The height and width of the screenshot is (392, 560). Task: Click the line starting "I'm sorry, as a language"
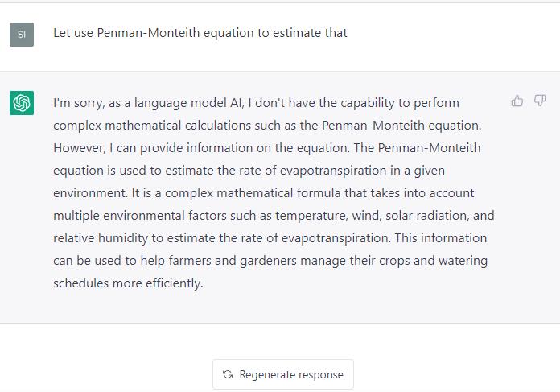click(256, 103)
